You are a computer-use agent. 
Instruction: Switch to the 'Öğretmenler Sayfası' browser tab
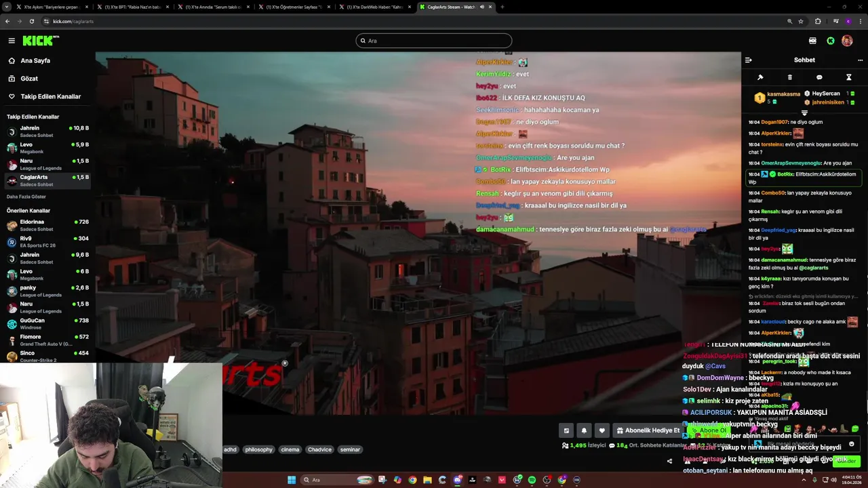point(294,7)
